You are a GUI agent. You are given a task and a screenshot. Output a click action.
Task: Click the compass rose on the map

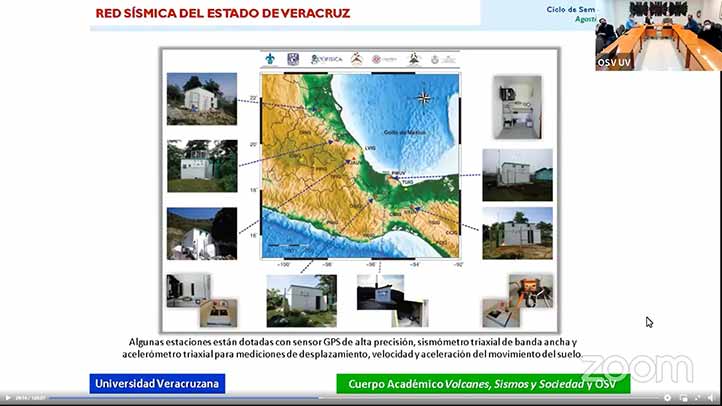click(424, 98)
